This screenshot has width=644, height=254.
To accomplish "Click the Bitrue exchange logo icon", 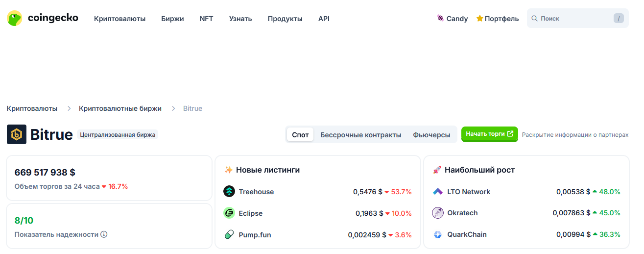I will (17, 134).
